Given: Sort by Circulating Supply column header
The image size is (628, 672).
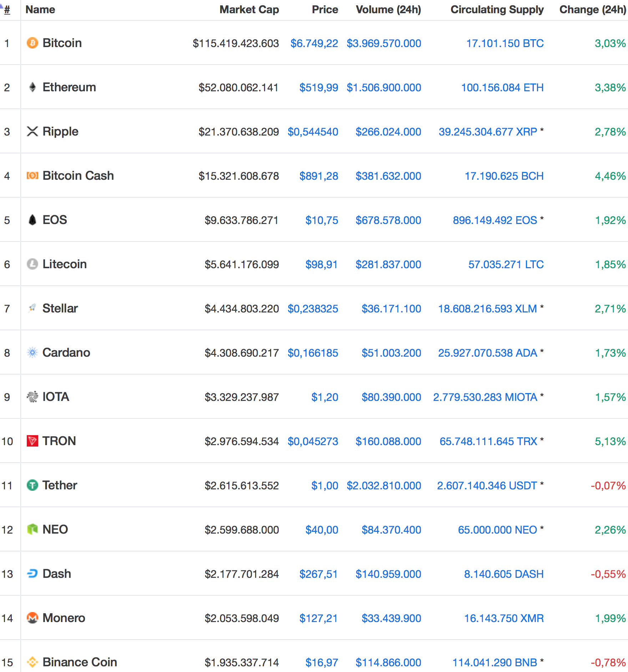Looking at the screenshot, I should pyautogui.click(x=497, y=10).
